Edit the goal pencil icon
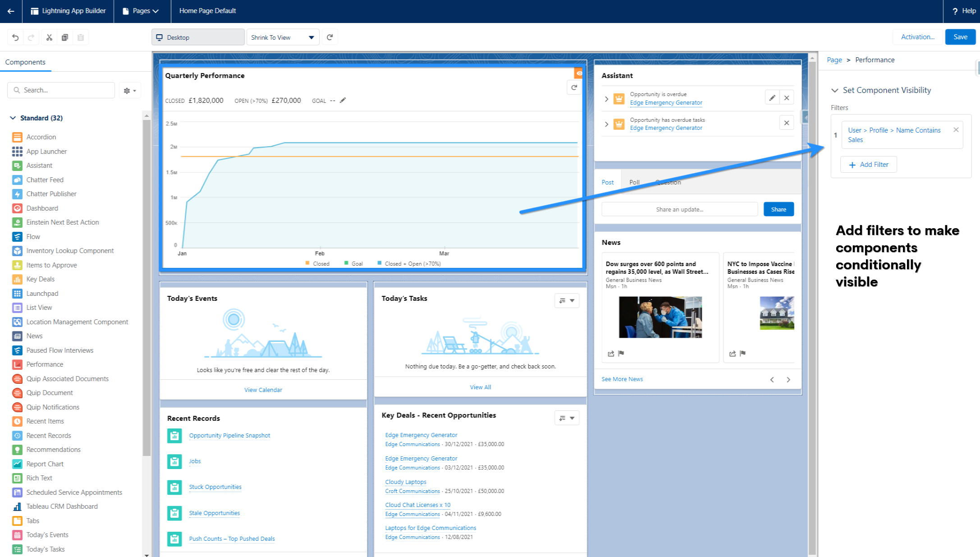Viewport: 980px width, 557px height. [x=343, y=100]
